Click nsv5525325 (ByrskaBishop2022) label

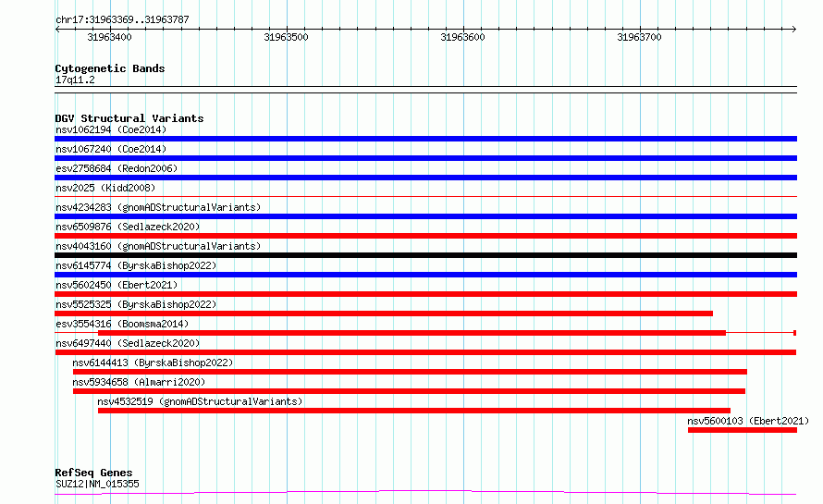point(136,304)
